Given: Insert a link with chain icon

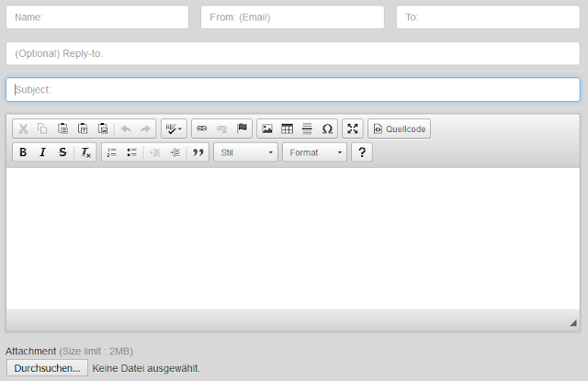Looking at the screenshot, I should pos(202,129).
